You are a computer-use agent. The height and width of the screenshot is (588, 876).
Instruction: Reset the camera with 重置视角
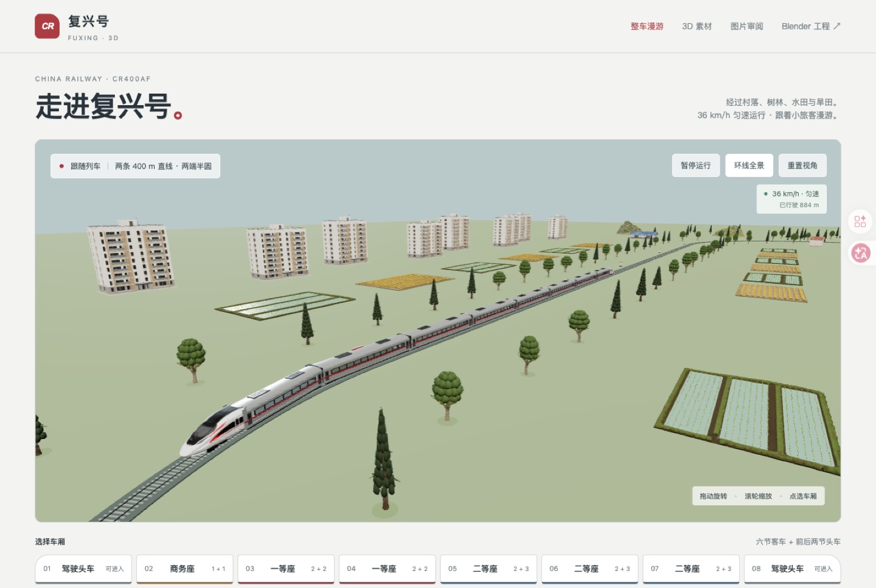click(x=802, y=165)
